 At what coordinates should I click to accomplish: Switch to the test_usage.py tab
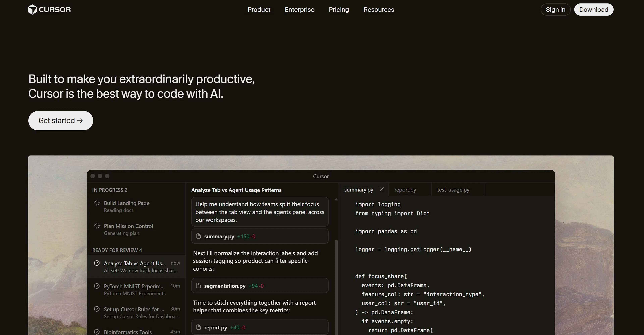[453, 190]
